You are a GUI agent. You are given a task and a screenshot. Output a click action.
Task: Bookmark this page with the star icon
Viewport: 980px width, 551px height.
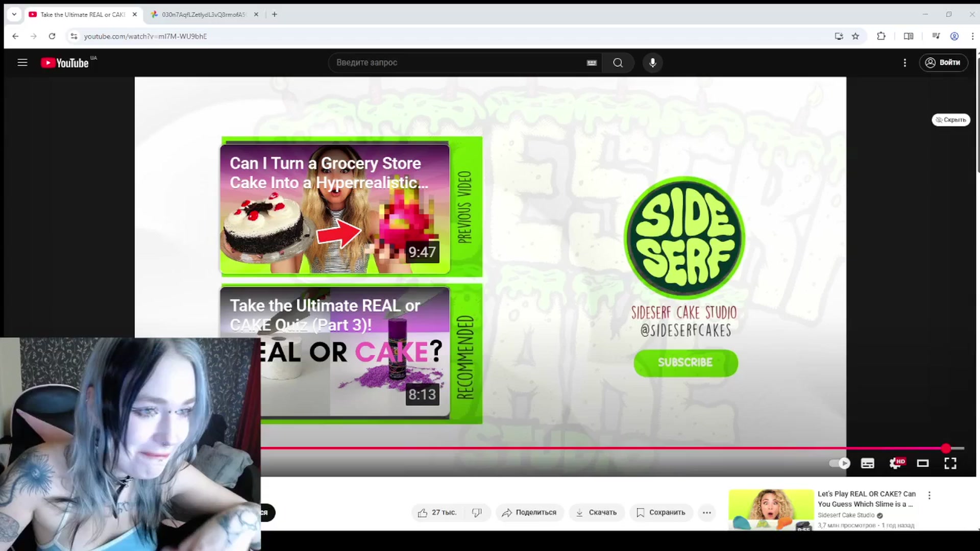pyautogui.click(x=856, y=36)
